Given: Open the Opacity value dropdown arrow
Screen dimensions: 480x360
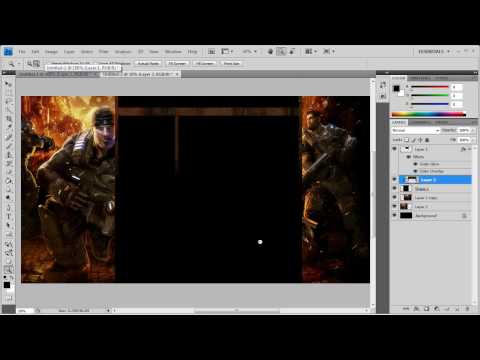Looking at the screenshot, I should pos(473,130).
